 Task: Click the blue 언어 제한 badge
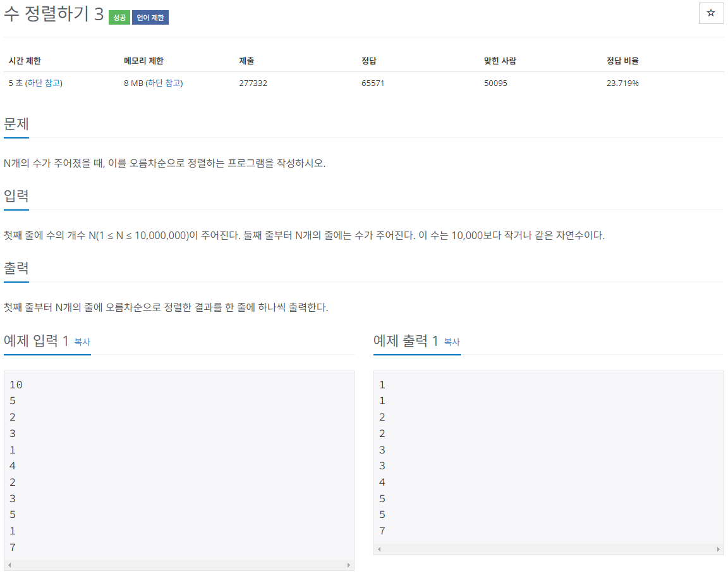pyautogui.click(x=150, y=18)
